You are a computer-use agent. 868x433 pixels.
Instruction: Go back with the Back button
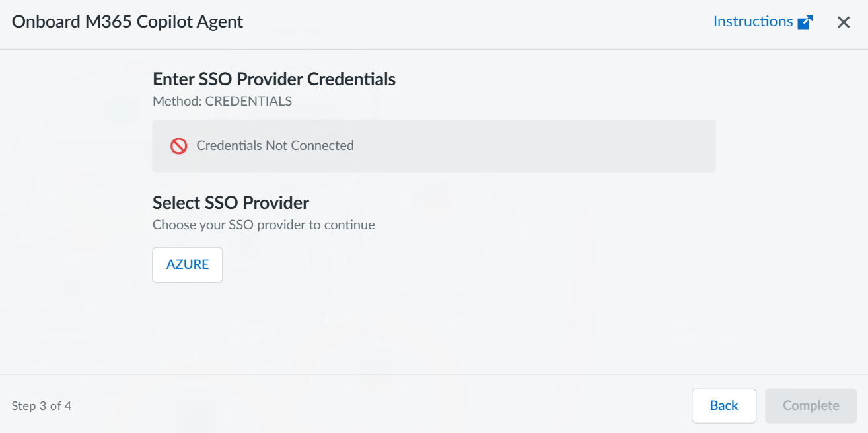pos(724,406)
